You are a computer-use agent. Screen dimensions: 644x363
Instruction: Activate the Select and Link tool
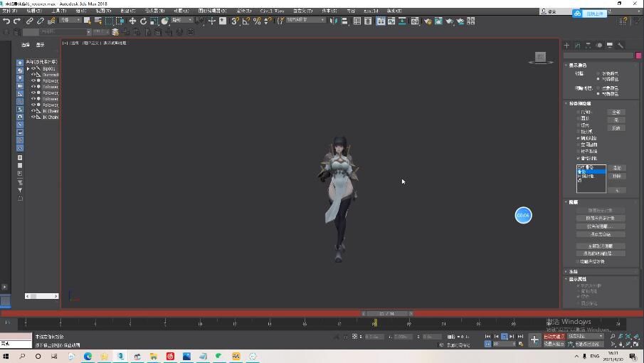30,21
